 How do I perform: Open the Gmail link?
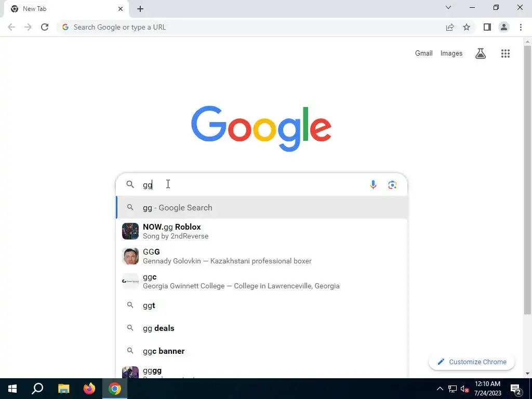pyautogui.click(x=424, y=54)
